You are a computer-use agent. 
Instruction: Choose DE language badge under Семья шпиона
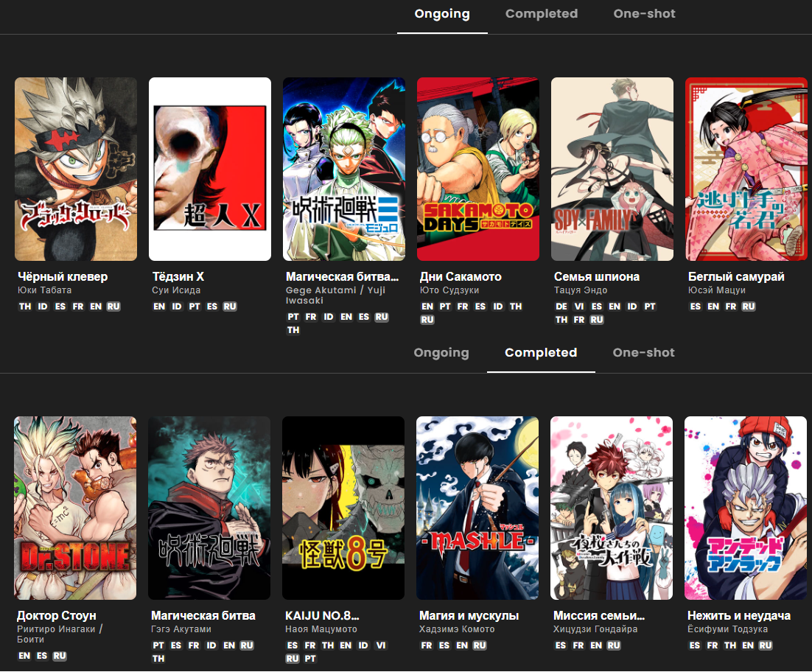[x=561, y=307]
